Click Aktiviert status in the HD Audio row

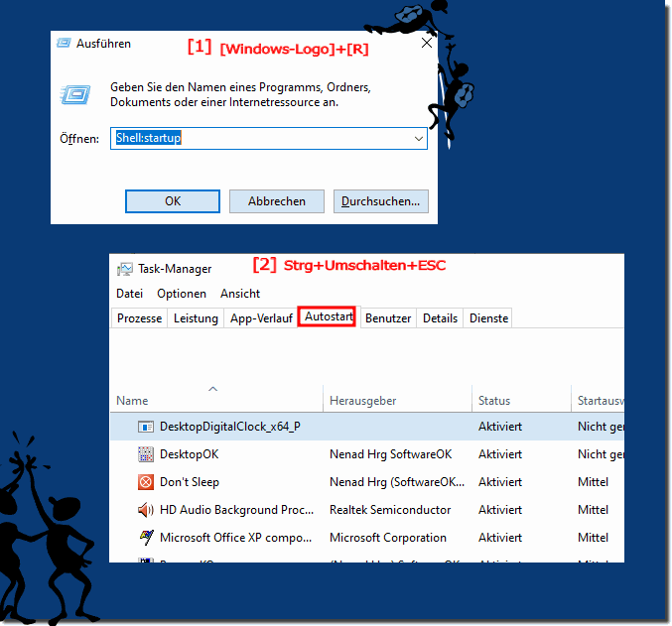[x=500, y=510]
